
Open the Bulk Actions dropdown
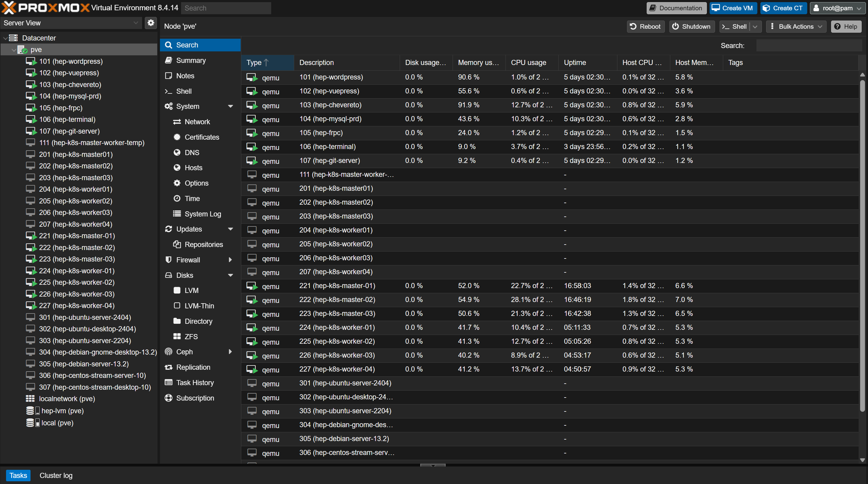click(x=796, y=27)
